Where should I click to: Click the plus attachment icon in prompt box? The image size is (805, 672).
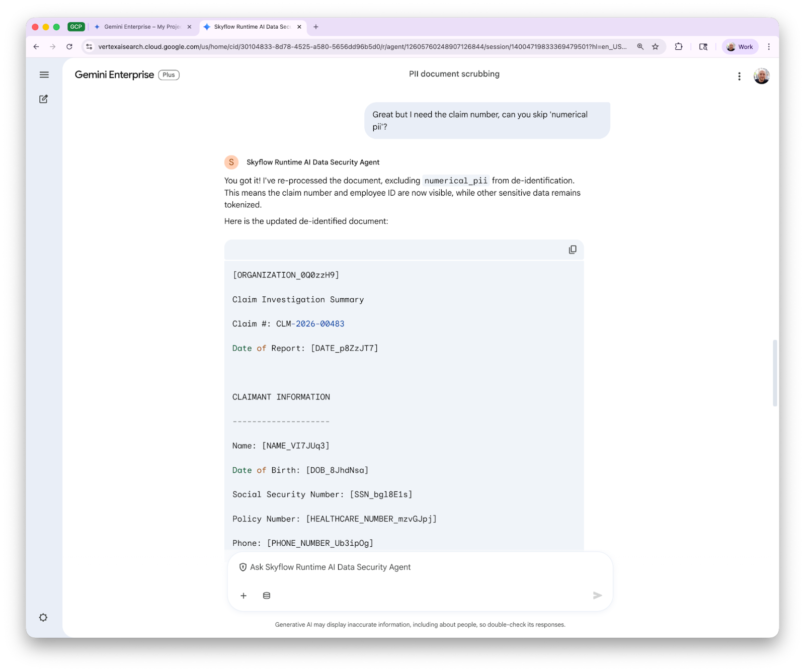(244, 596)
